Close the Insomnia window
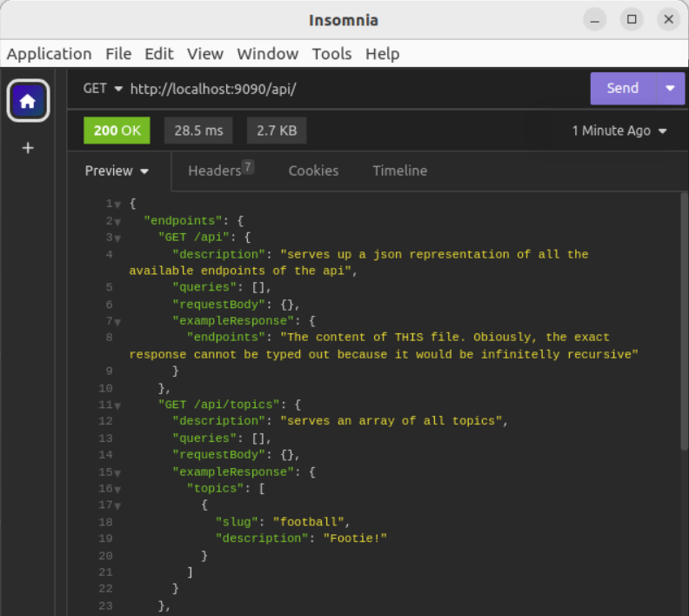The image size is (689, 616). click(668, 20)
